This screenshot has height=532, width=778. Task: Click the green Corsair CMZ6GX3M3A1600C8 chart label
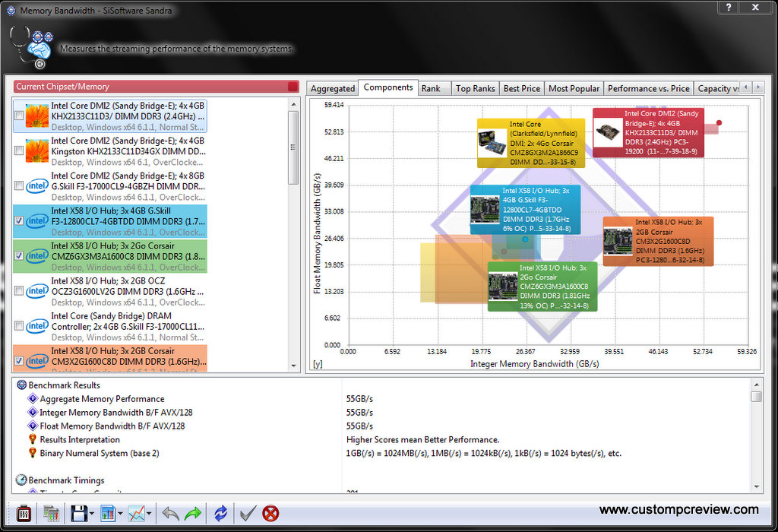542,287
